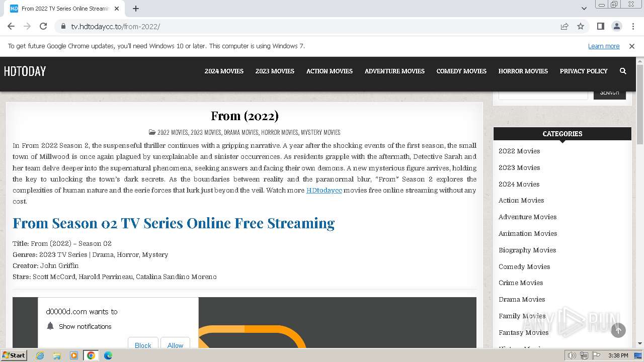Select Fantasy Movies in Categories sidebar
The height and width of the screenshot is (362, 644).
coord(524,332)
